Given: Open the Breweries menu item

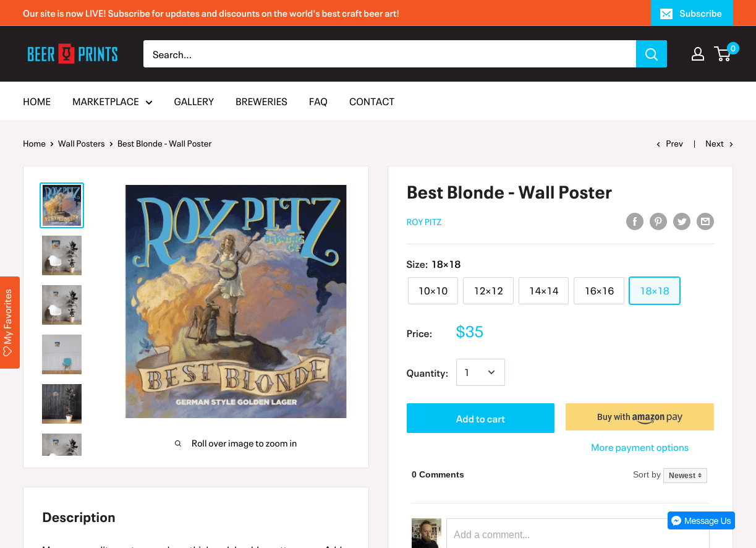Looking at the screenshot, I should pos(261,101).
